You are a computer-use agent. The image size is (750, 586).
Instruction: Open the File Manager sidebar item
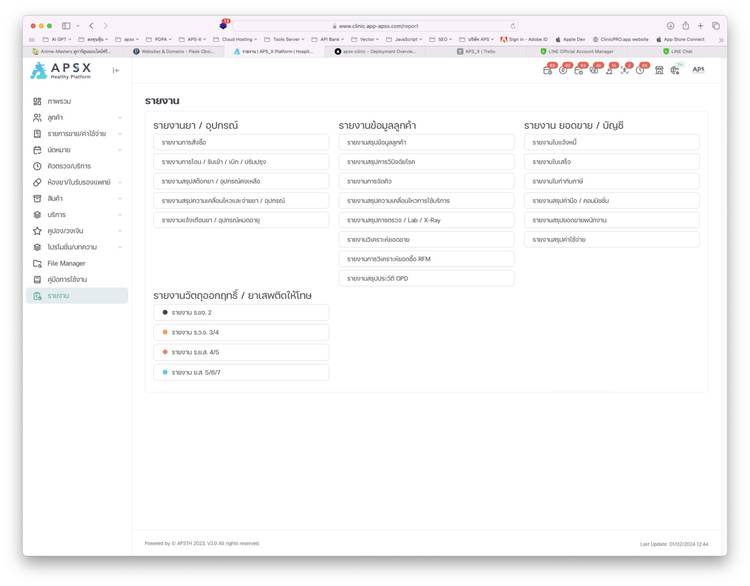click(66, 263)
